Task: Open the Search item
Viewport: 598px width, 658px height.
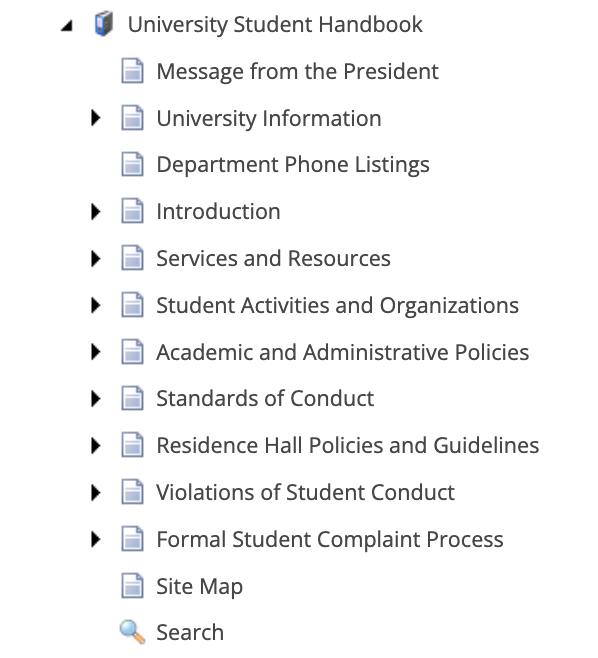Action: pyautogui.click(x=190, y=632)
